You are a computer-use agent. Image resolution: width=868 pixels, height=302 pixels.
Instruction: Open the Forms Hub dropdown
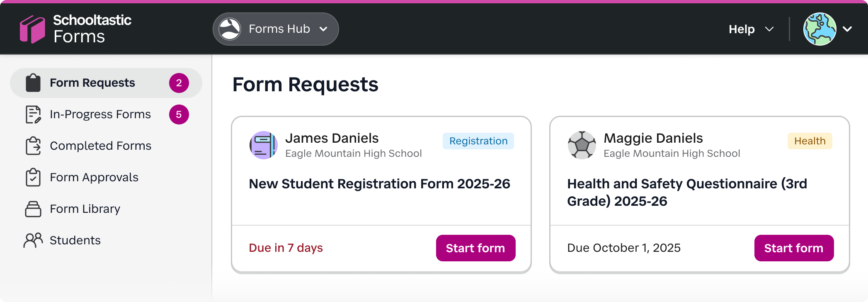275,29
